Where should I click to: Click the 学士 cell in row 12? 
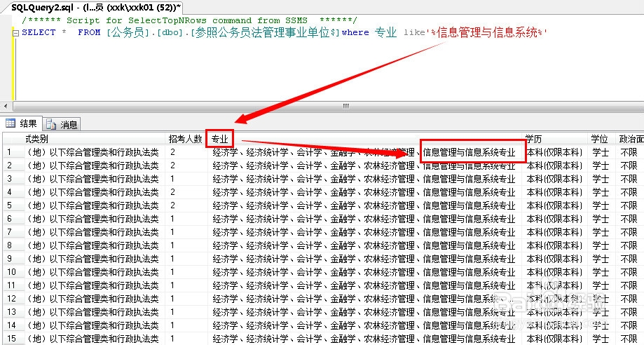coord(601,299)
